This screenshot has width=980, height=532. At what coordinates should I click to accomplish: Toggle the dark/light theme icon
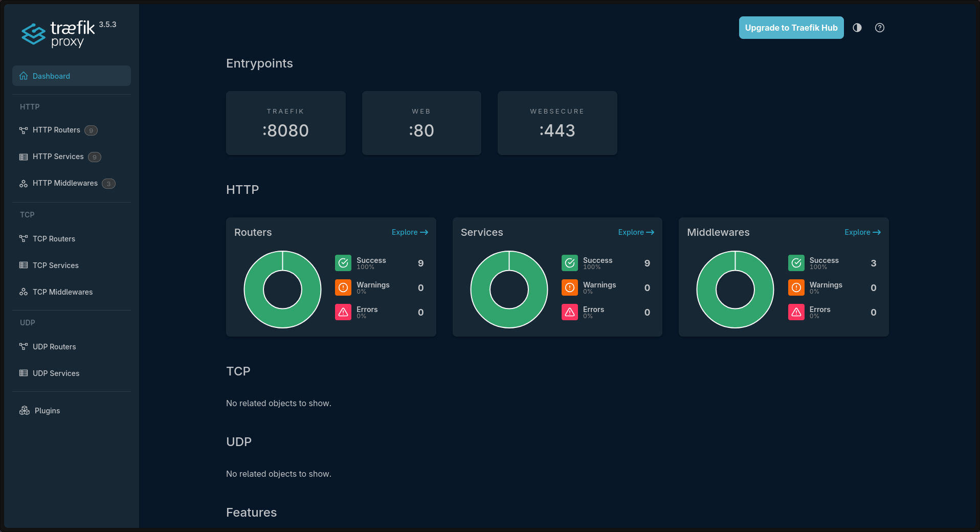click(857, 28)
